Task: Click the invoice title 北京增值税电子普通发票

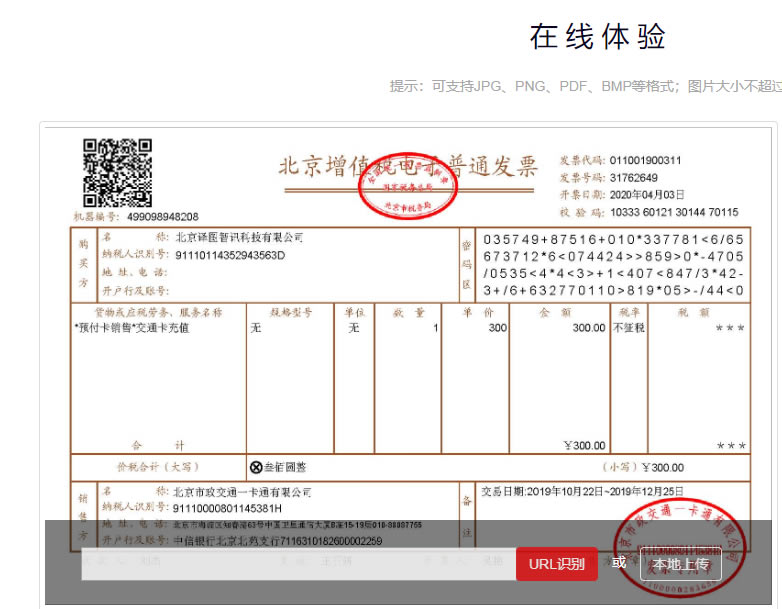Action: 407,167
